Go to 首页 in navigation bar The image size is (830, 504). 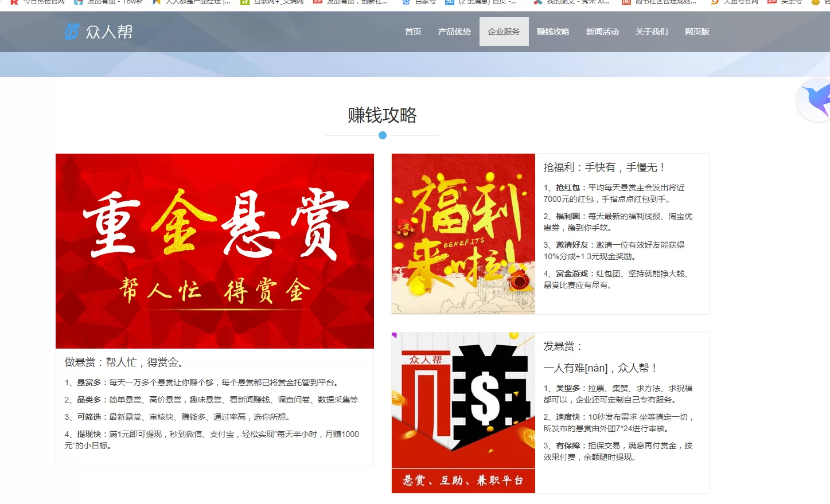[413, 32]
